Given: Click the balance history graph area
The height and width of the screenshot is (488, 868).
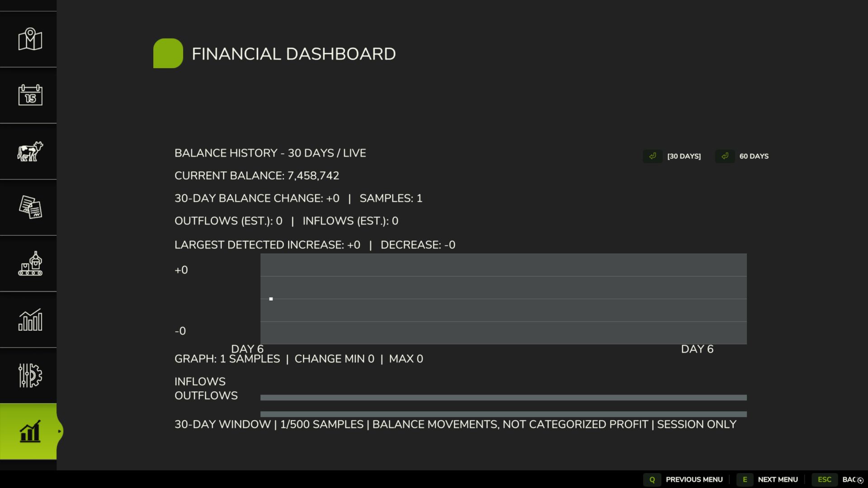Looking at the screenshot, I should pyautogui.click(x=503, y=299).
